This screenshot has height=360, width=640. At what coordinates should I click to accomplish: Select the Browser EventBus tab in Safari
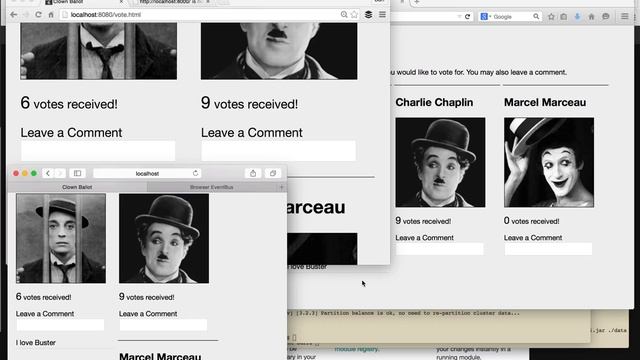tap(212, 187)
